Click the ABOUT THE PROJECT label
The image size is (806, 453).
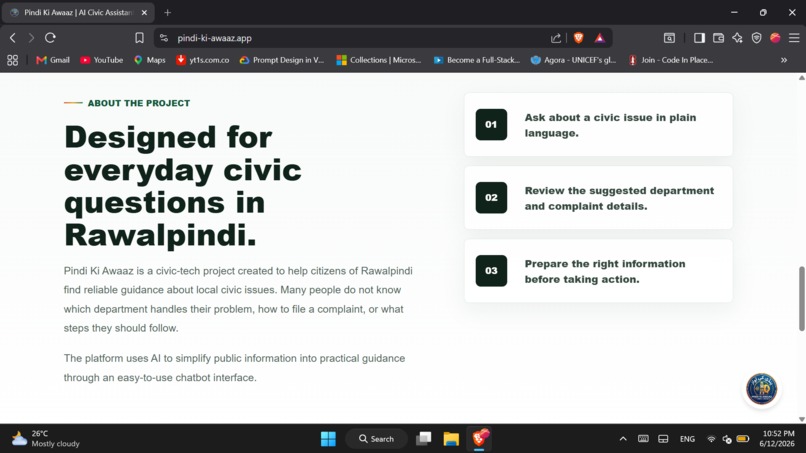point(139,103)
